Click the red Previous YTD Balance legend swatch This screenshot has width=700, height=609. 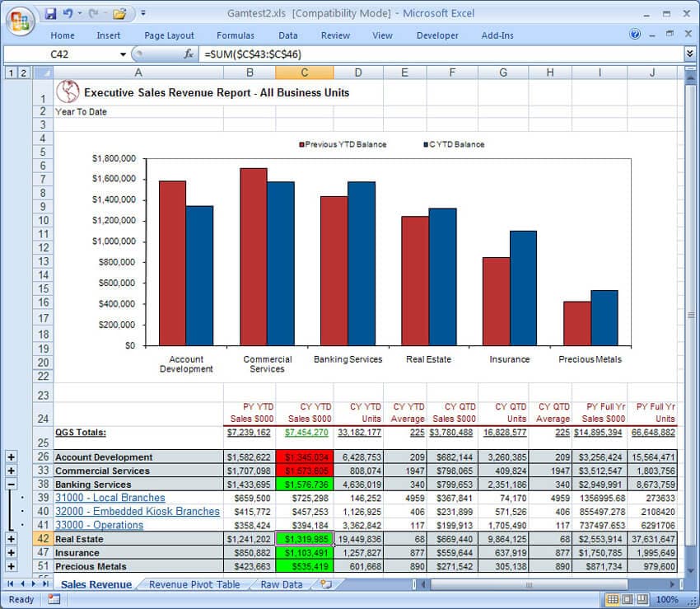pyautogui.click(x=301, y=144)
